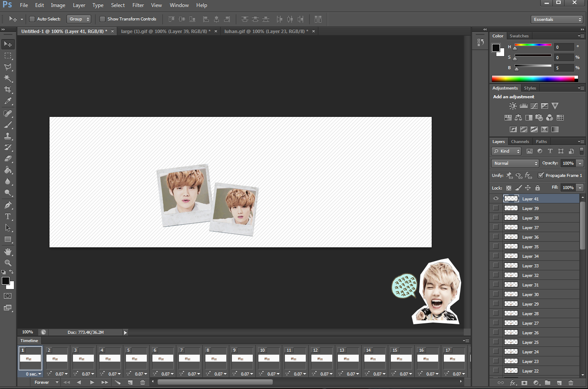Open the Layer menu

point(79,5)
